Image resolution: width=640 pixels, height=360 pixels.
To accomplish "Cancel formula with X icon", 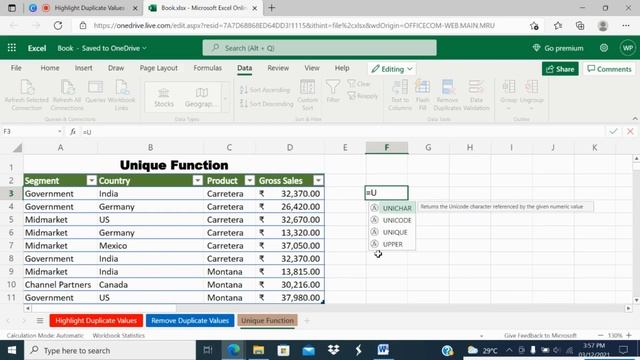I will click(630, 131).
